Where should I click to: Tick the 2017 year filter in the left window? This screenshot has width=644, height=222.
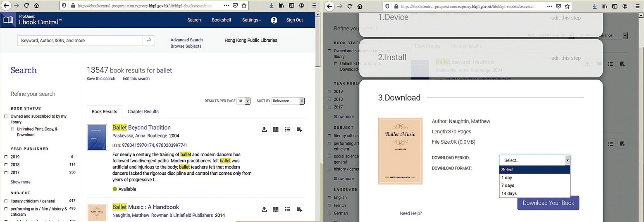[x=6, y=173]
